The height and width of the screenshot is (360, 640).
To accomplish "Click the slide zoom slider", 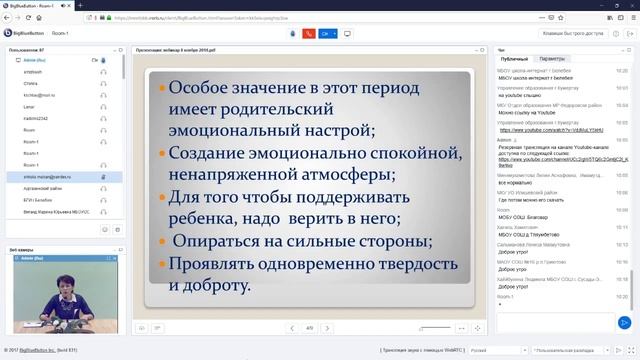I will pos(435,328).
